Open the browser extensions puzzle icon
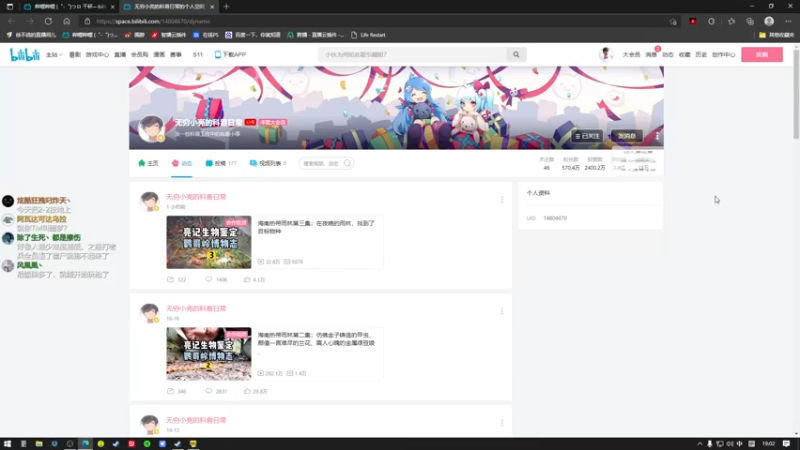The height and width of the screenshot is (450, 800). (712, 21)
